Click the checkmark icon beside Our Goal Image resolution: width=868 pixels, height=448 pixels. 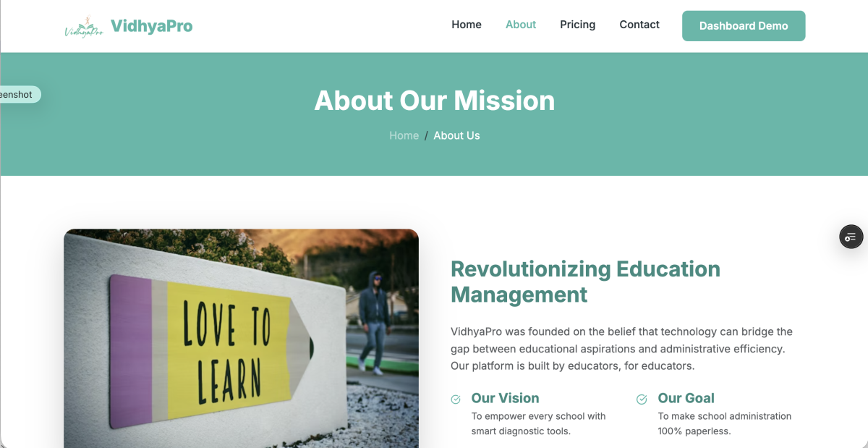click(x=642, y=400)
